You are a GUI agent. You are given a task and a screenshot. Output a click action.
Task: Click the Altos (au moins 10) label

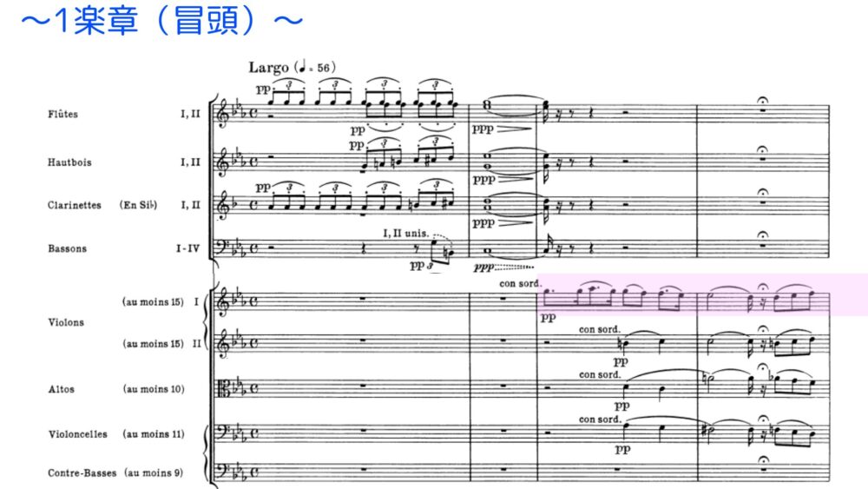[116, 389]
